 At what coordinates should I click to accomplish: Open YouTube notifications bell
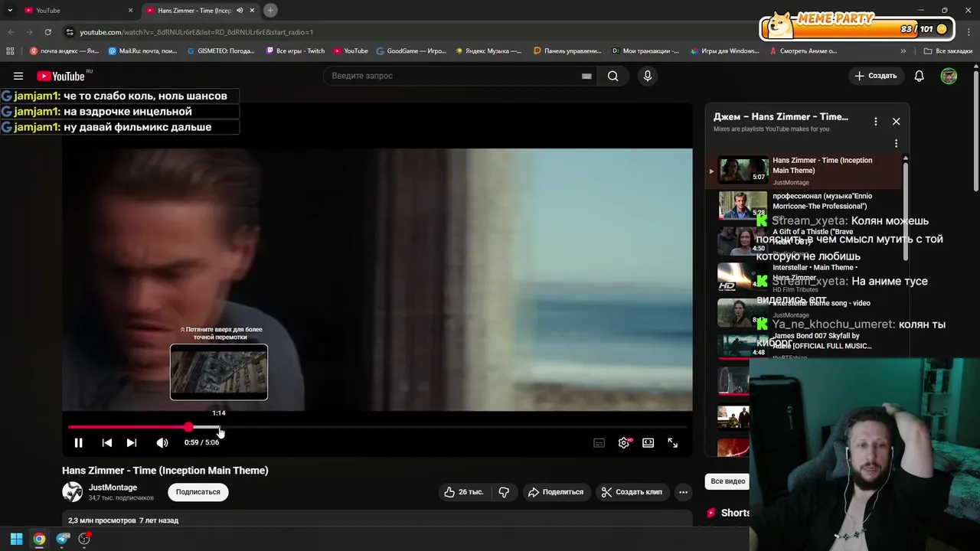click(919, 76)
